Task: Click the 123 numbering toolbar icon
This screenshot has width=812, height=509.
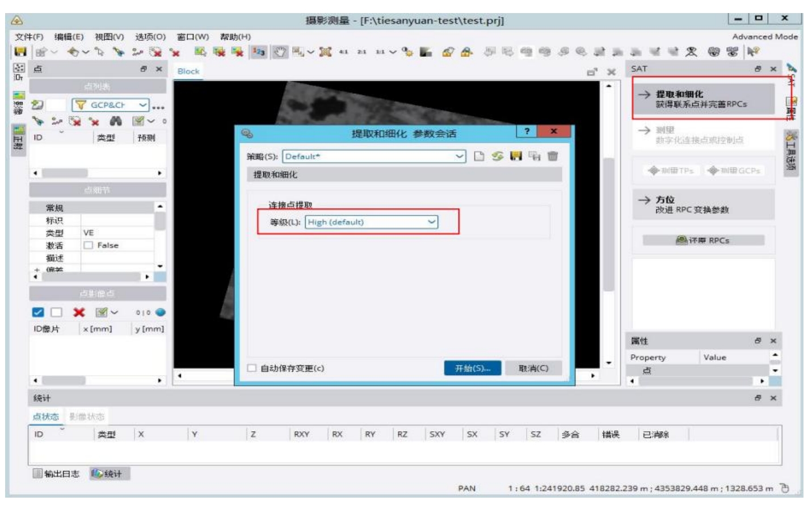Action: (x=259, y=52)
